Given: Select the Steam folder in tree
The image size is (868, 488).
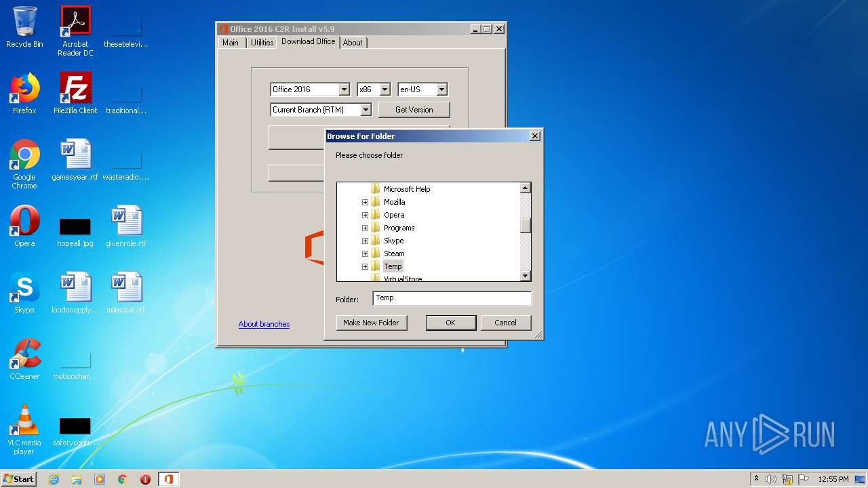Looking at the screenshot, I should click(x=394, y=253).
